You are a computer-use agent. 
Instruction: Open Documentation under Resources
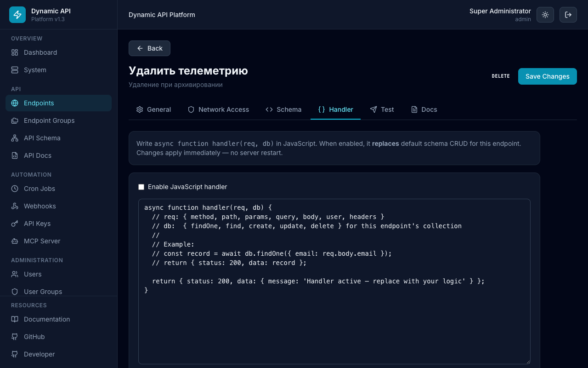pyautogui.click(x=58, y=319)
